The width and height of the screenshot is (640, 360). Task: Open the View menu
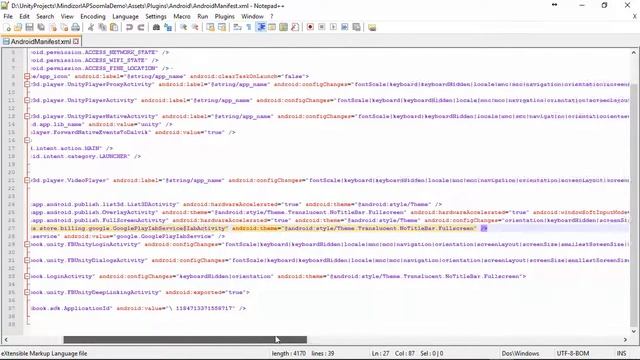(67, 16)
